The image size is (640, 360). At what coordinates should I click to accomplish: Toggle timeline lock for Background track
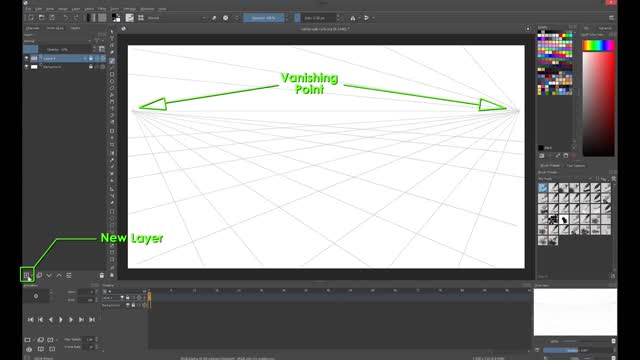point(133,305)
